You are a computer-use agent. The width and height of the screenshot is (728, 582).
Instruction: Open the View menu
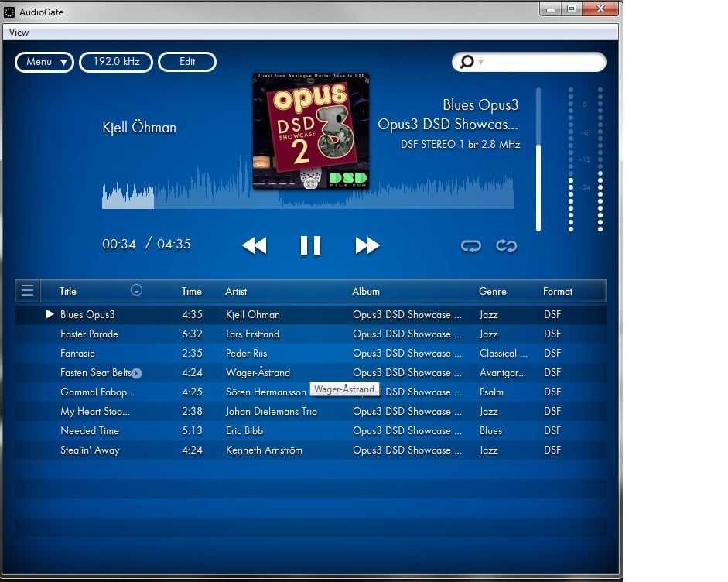point(19,33)
